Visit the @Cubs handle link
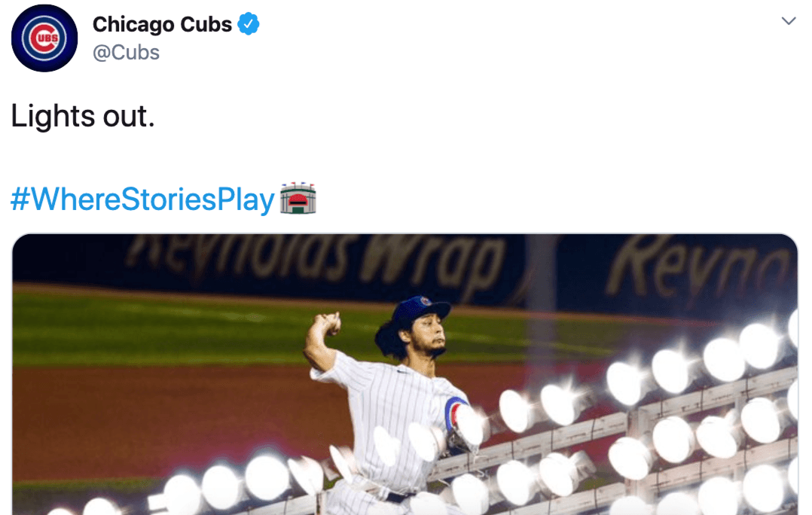The height and width of the screenshot is (515, 812). point(126,53)
